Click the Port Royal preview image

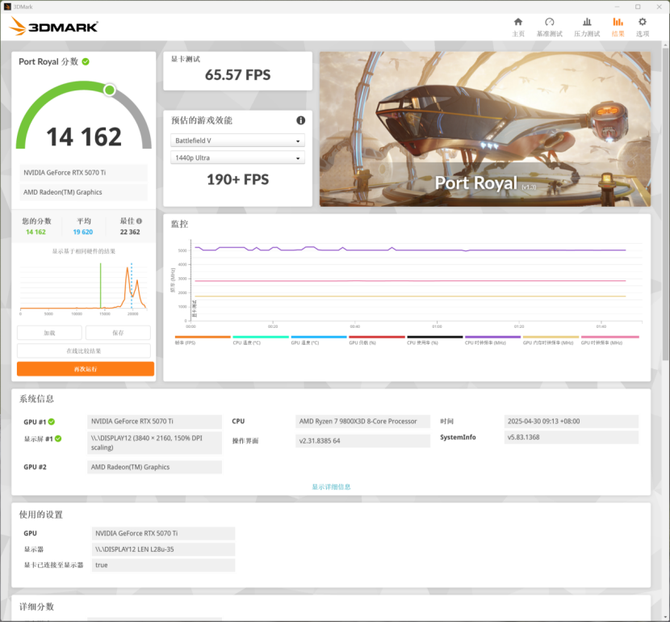coord(485,129)
